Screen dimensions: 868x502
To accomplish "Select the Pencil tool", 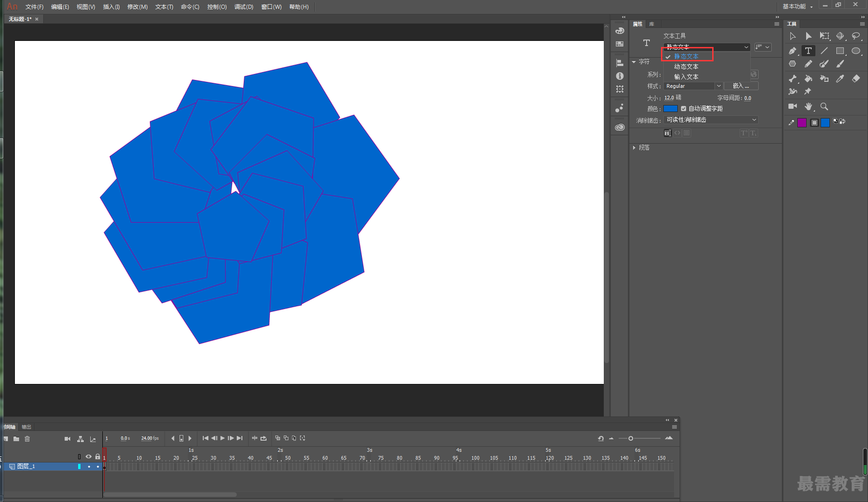I will (x=808, y=64).
